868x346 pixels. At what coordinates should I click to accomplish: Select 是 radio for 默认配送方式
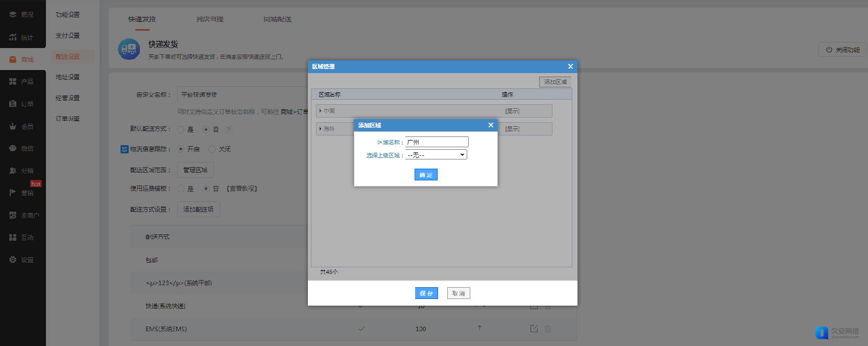click(181, 130)
